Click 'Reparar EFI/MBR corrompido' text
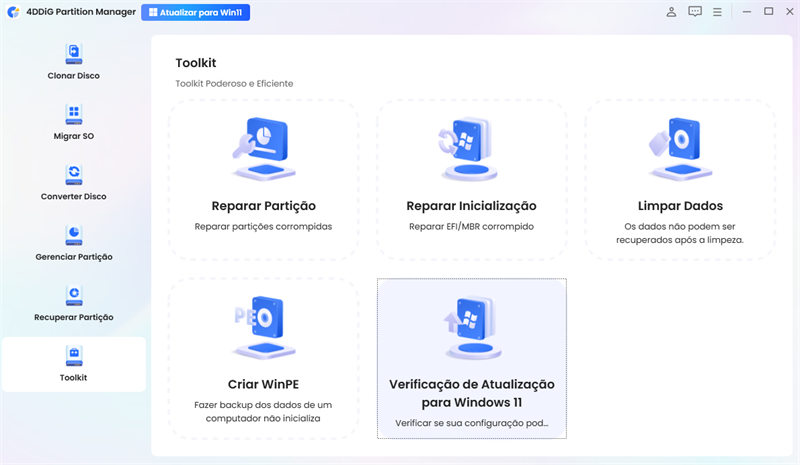Screen dimensions: 800x465 471,227
